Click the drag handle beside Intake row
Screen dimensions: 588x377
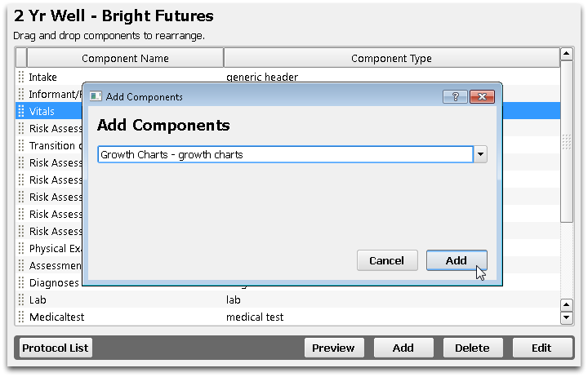pos(21,77)
